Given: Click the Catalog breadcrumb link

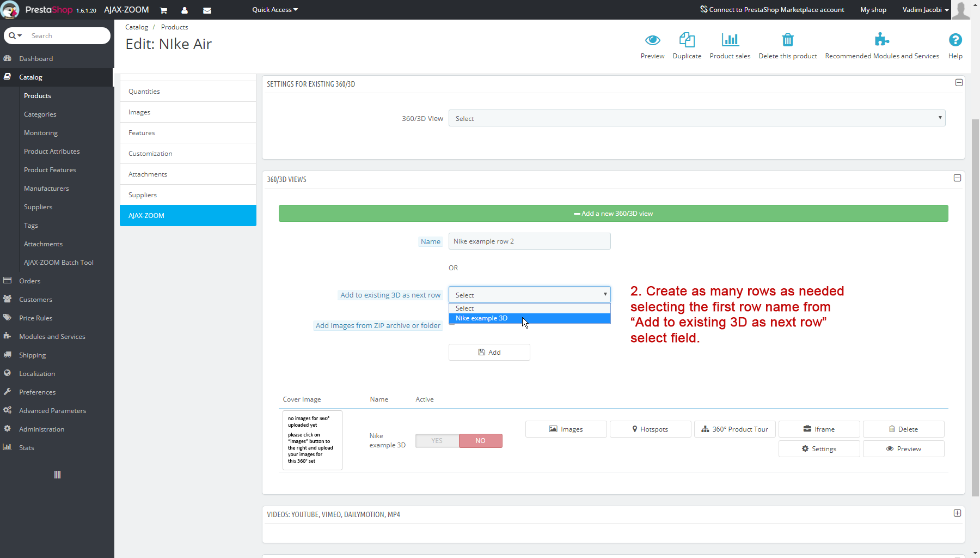Looking at the screenshot, I should coord(137,27).
